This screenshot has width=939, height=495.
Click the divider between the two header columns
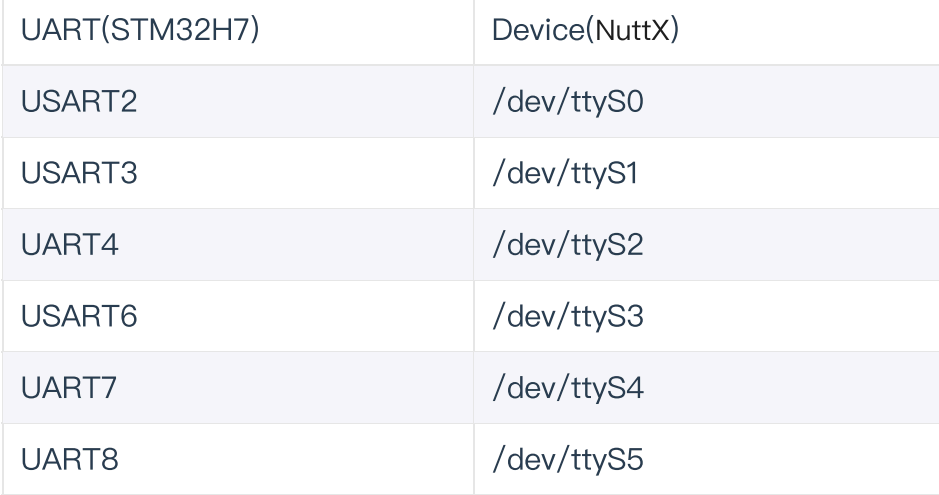(474, 32)
